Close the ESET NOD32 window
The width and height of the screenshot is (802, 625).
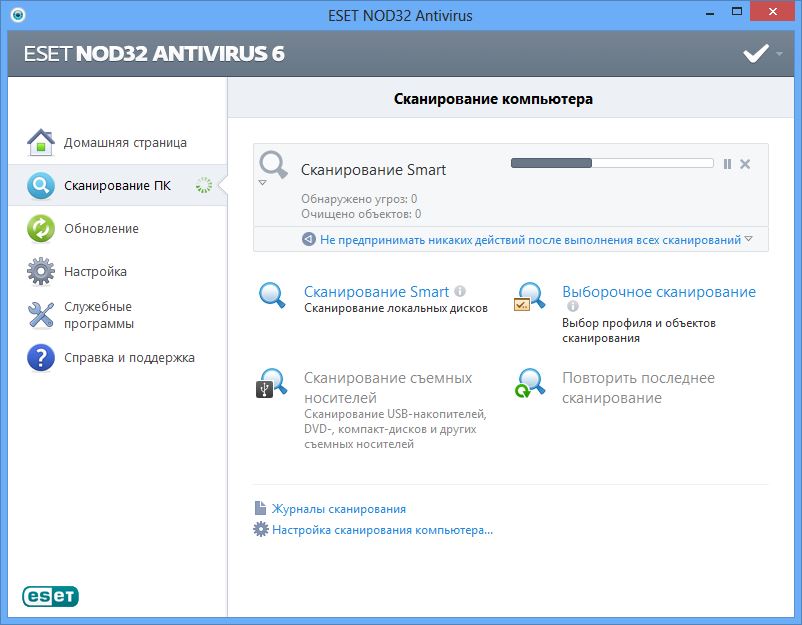click(772, 11)
